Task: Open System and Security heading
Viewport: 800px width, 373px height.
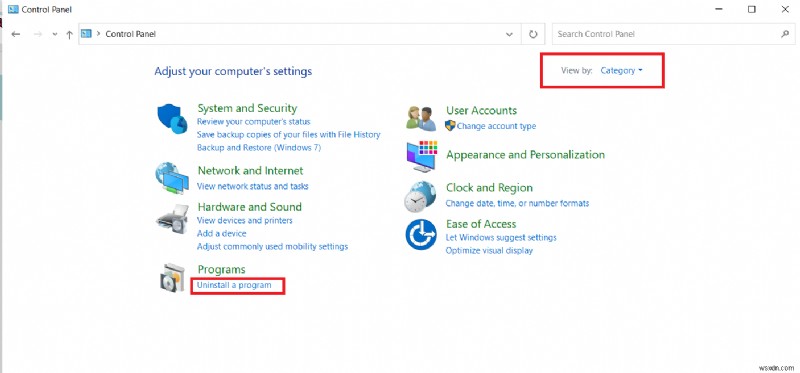Action: point(247,108)
